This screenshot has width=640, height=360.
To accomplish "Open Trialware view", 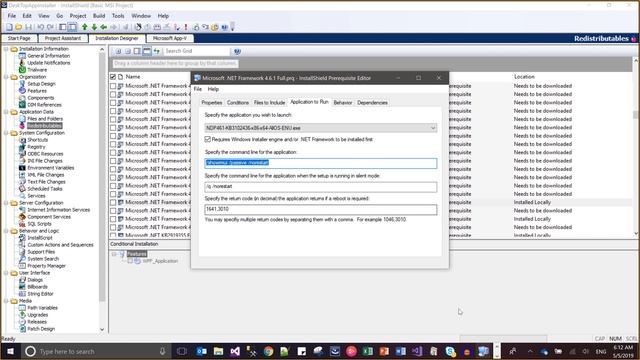I will pyautogui.click(x=37, y=70).
